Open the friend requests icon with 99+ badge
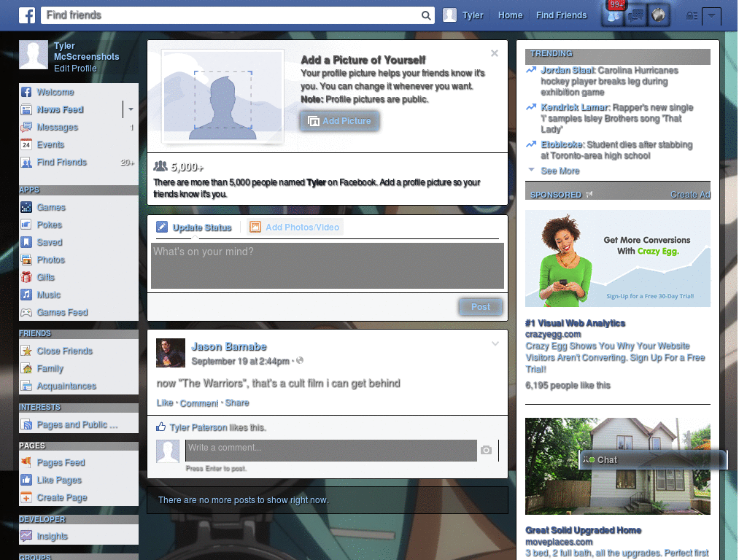This screenshot has width=747, height=560. 612,14
